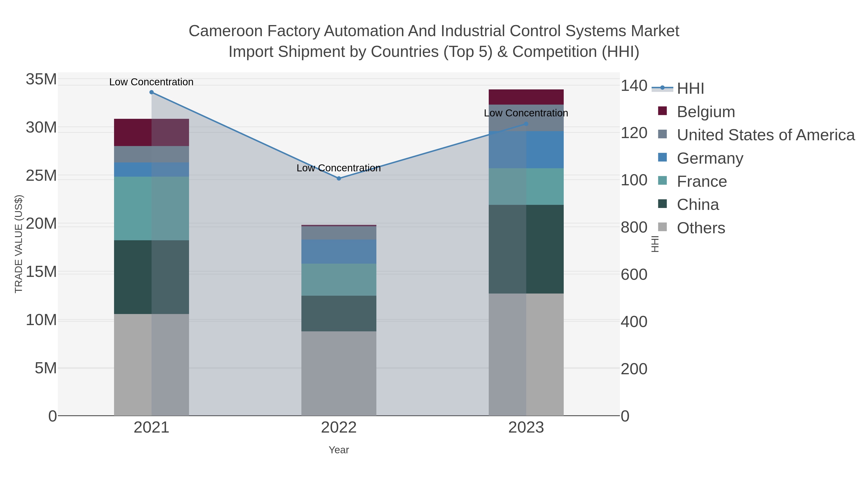Click the 'Low Concentration' label above 2021
The height and width of the screenshot is (488, 868).
pyautogui.click(x=151, y=82)
